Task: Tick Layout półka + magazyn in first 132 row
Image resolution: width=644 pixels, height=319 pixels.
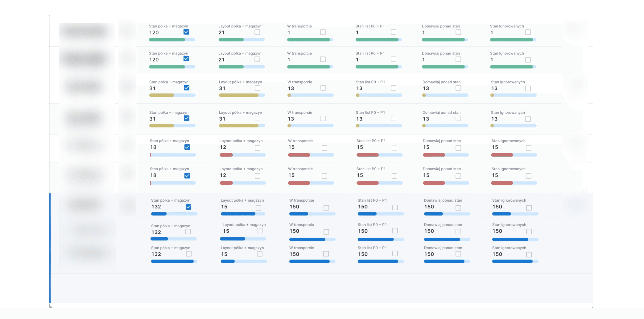Action: [259, 208]
